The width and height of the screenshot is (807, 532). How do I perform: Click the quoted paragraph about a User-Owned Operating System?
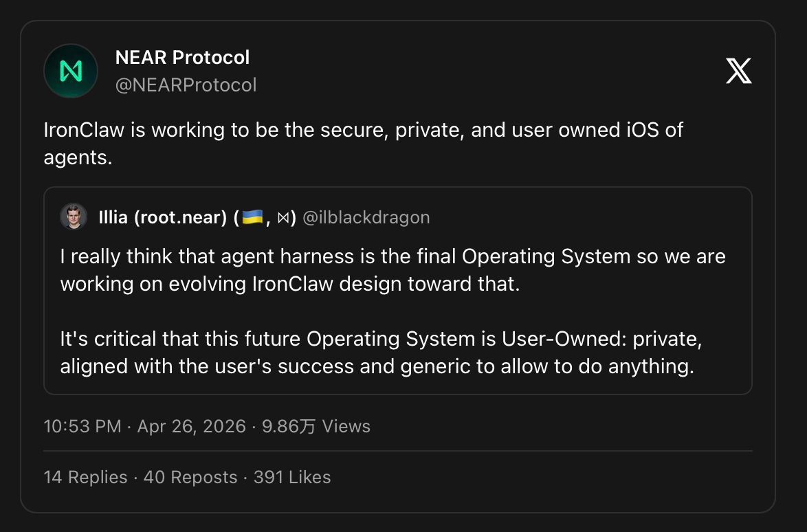380,353
